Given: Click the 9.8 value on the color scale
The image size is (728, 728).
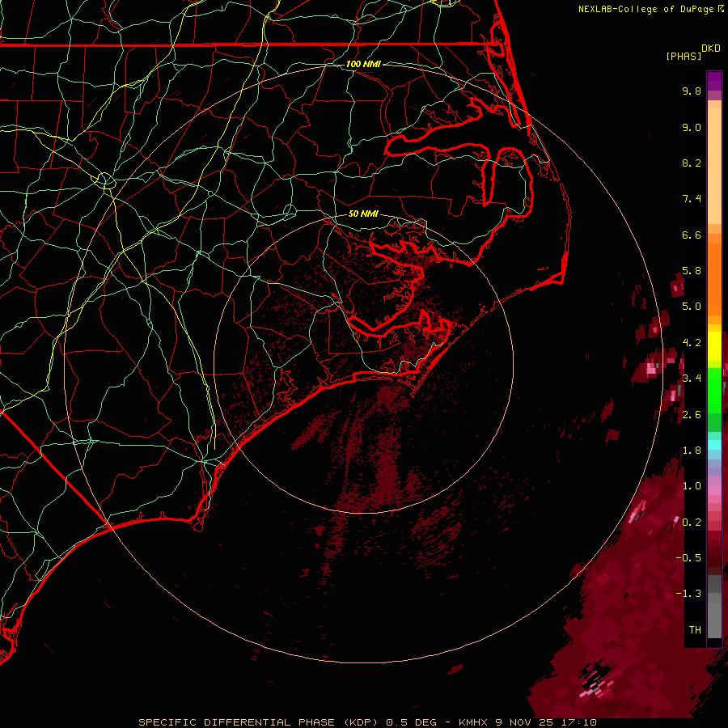Looking at the screenshot, I should pyautogui.click(x=692, y=91).
